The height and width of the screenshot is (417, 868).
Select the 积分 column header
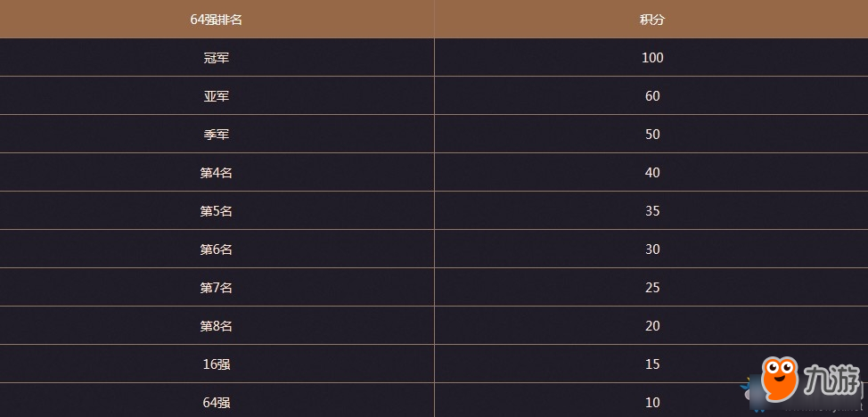click(652, 20)
